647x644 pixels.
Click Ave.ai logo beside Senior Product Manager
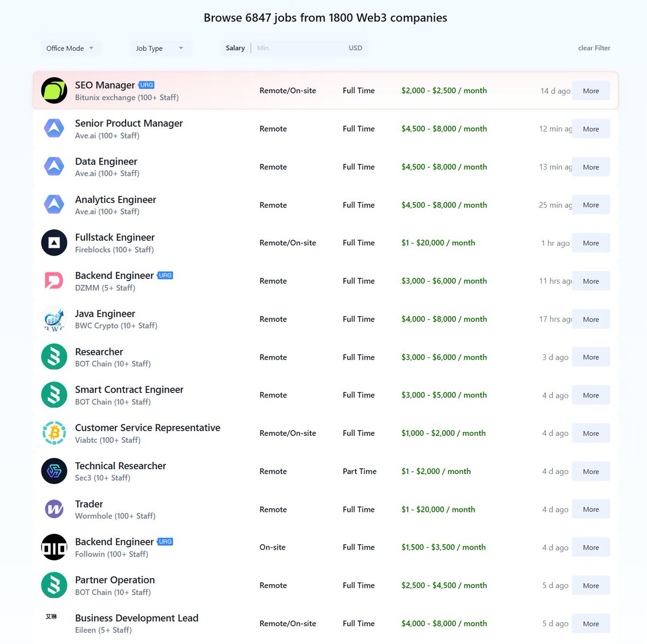coord(54,129)
